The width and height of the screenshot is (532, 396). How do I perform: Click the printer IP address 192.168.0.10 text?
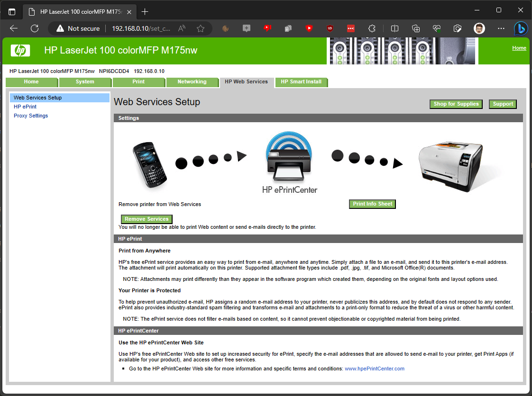tap(149, 71)
